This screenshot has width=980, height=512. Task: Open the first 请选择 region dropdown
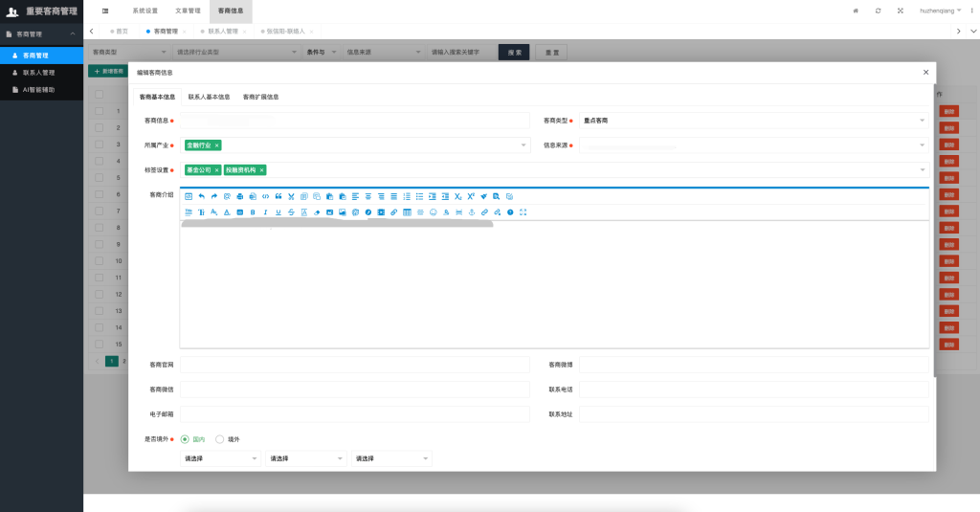pos(221,459)
